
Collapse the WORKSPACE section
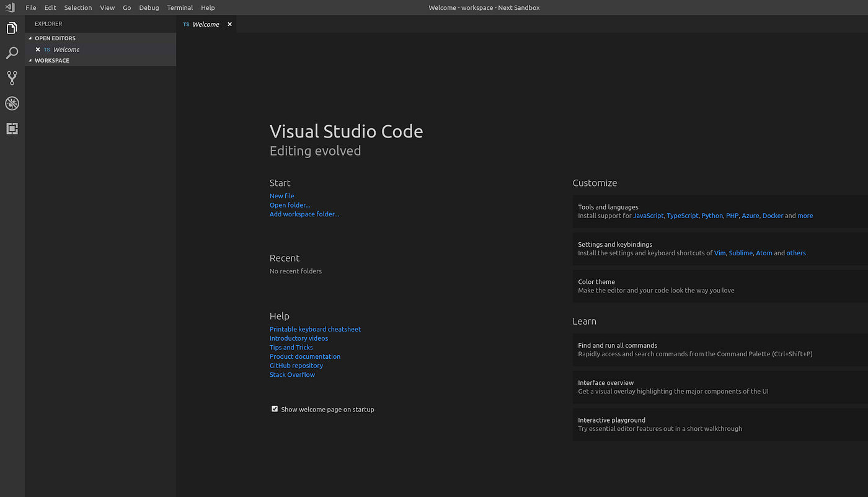pos(30,60)
